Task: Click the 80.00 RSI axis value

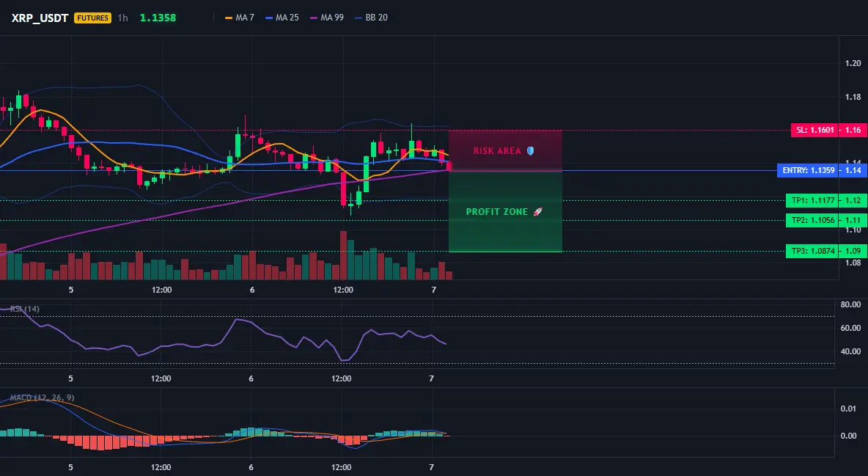Action: (x=850, y=304)
